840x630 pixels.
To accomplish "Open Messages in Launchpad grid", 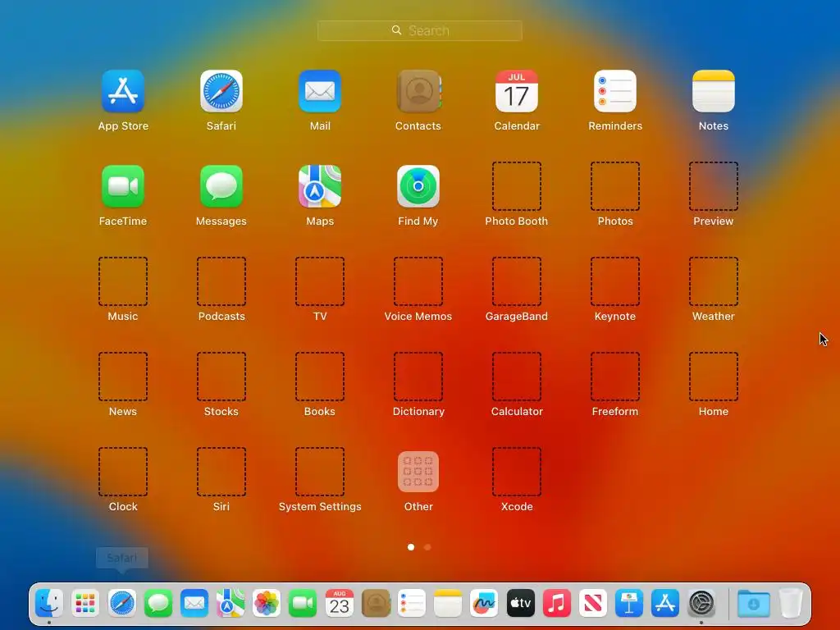I will pos(221,186).
